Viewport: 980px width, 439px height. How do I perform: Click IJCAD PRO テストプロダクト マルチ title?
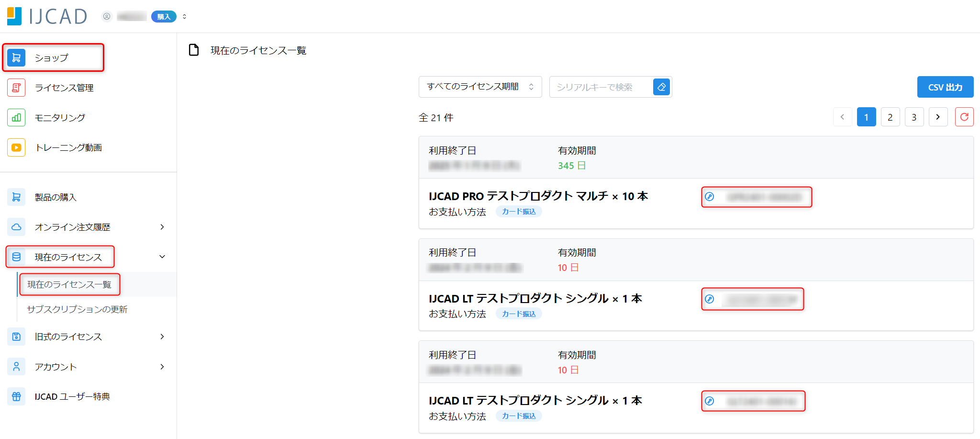[538, 196]
